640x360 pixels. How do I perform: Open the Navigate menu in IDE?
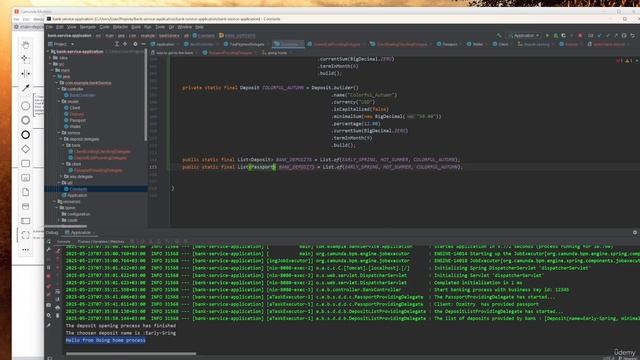88,27
